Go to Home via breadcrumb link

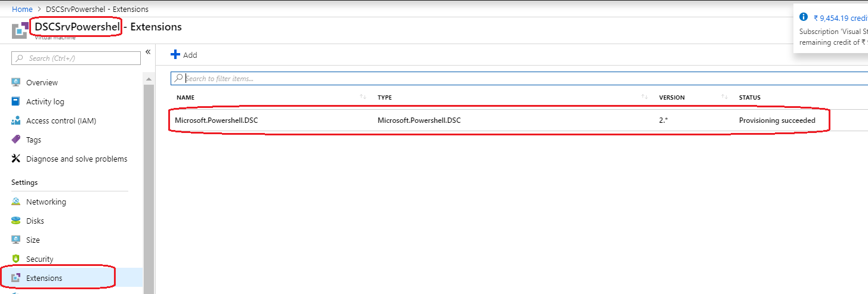point(22,10)
